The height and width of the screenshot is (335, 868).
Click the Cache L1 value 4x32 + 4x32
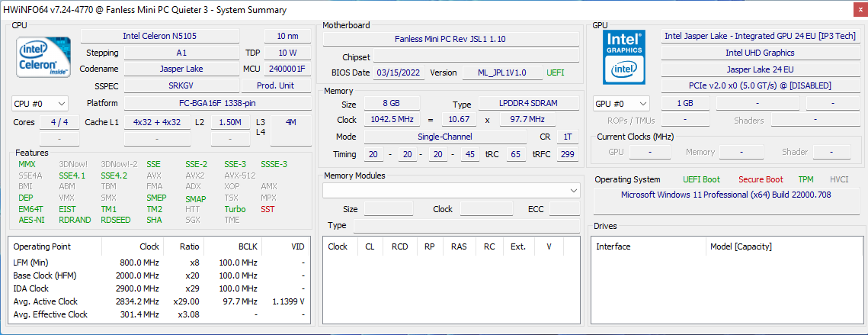[x=157, y=122]
